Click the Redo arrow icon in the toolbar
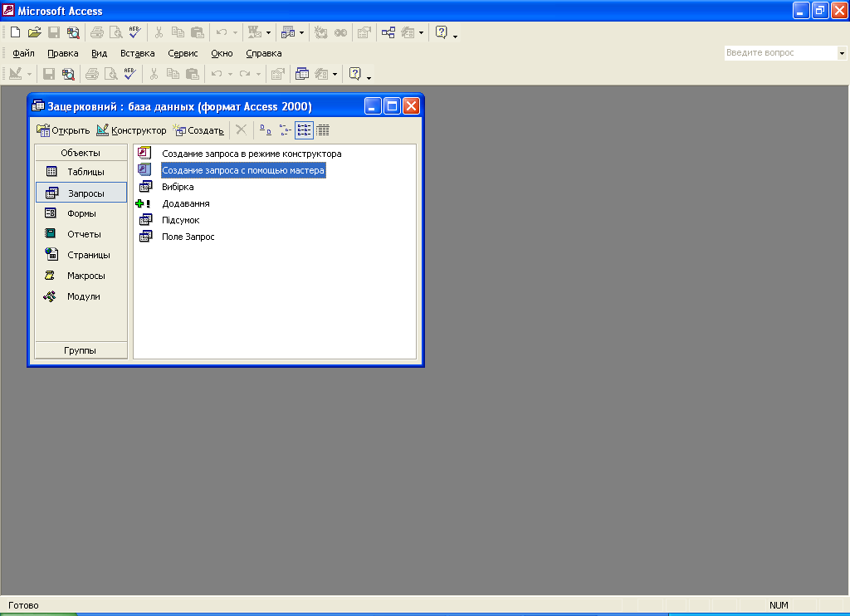The width and height of the screenshot is (850, 616). pos(245,74)
